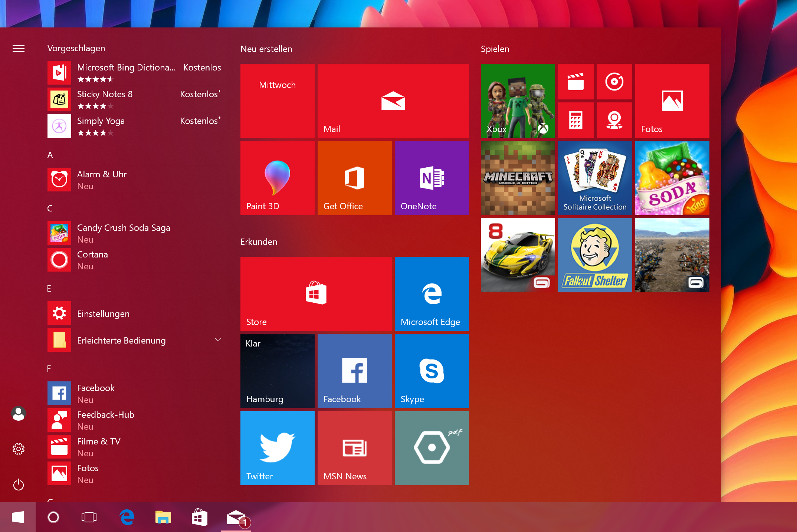Open Feedback-Hub app

(x=135, y=420)
